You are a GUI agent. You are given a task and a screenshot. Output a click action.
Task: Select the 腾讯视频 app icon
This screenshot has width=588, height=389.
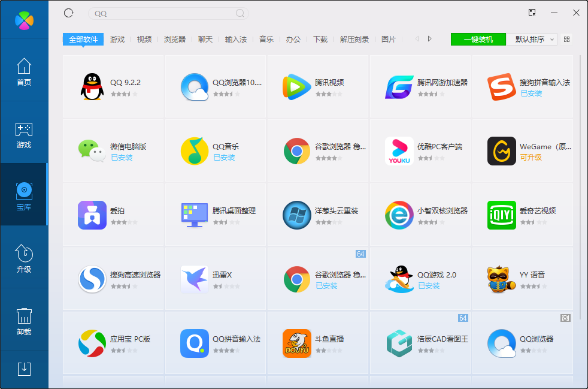296,87
